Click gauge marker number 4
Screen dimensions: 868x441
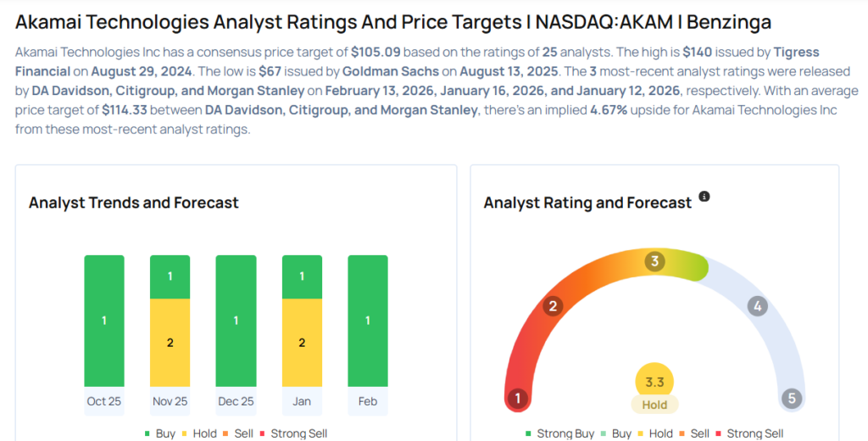[x=758, y=306]
